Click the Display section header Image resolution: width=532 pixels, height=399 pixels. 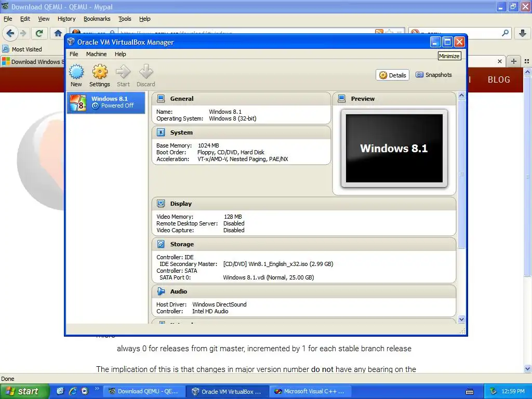(303, 204)
